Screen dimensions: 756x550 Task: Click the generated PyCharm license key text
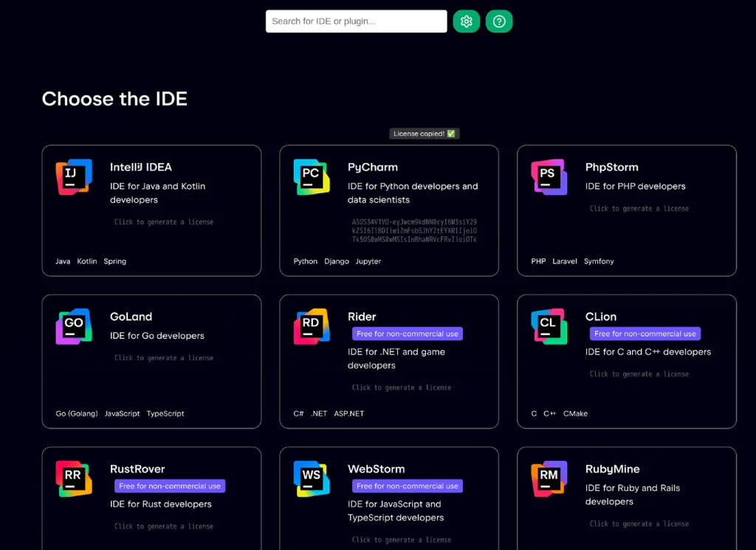[x=415, y=230]
